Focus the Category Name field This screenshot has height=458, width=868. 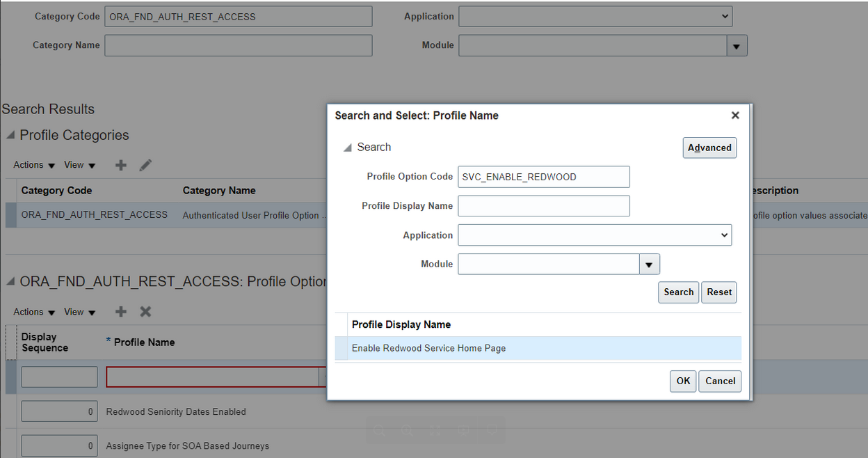pos(239,45)
